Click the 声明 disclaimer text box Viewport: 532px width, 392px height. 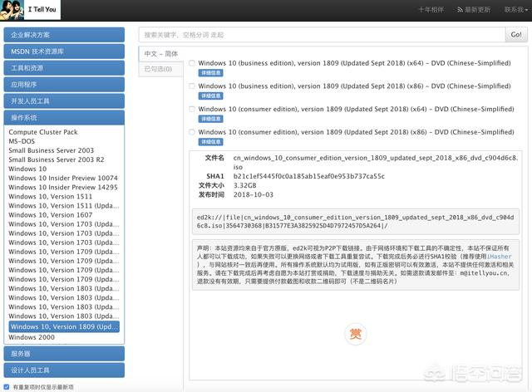[355, 265]
